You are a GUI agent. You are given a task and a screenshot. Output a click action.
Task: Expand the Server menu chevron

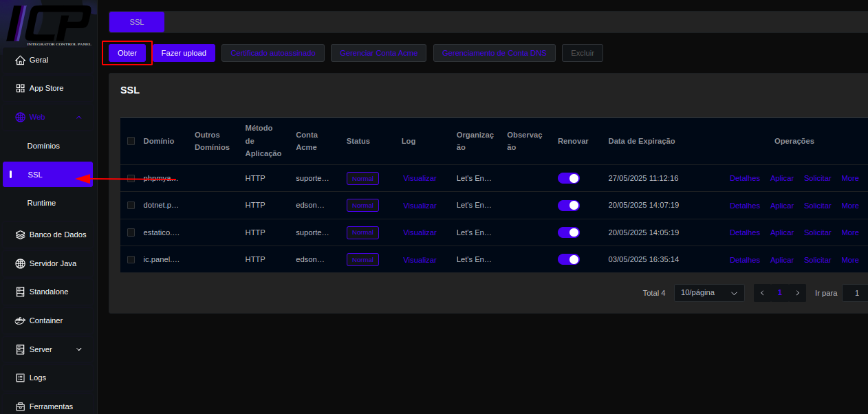tap(79, 349)
